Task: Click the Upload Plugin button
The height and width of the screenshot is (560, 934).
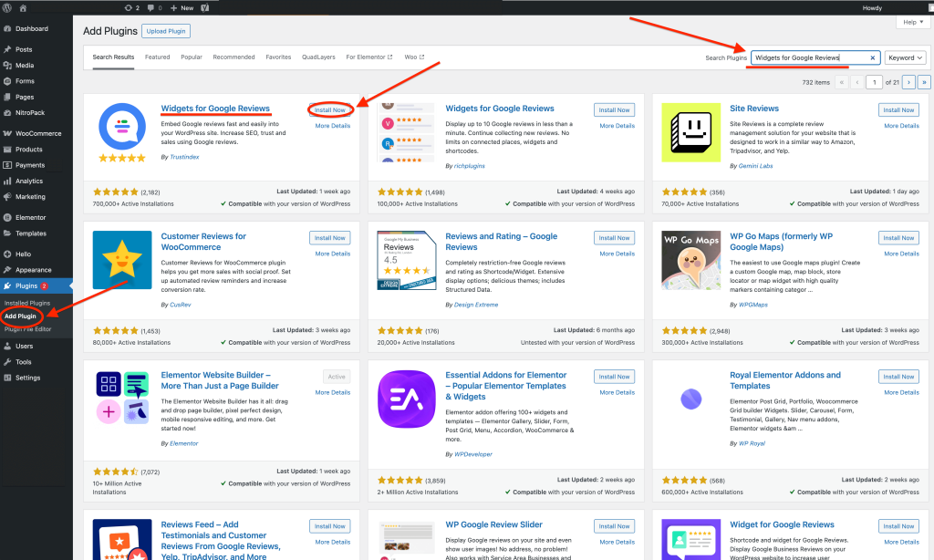Action: point(166,31)
